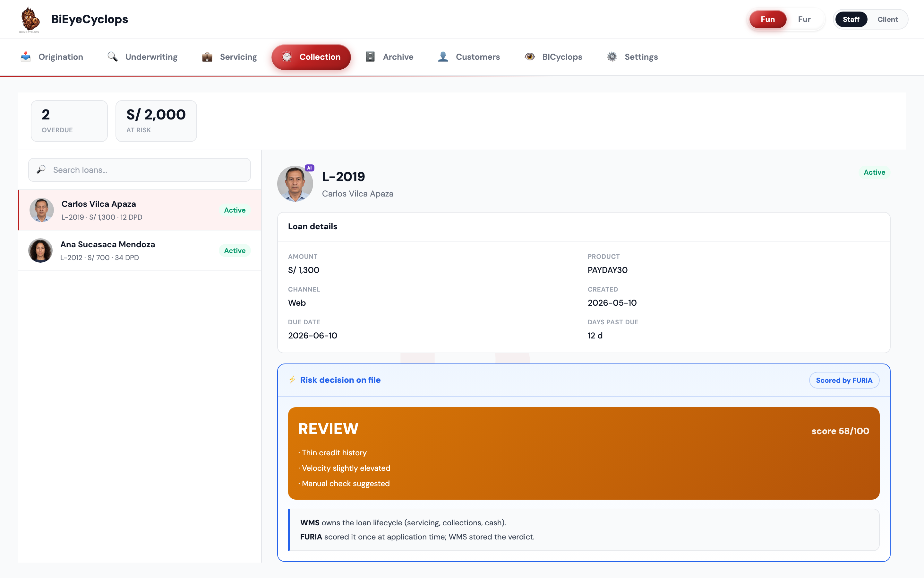The image size is (924, 578).
Task: Click the Collection alarm clock icon
Action: coord(287,57)
